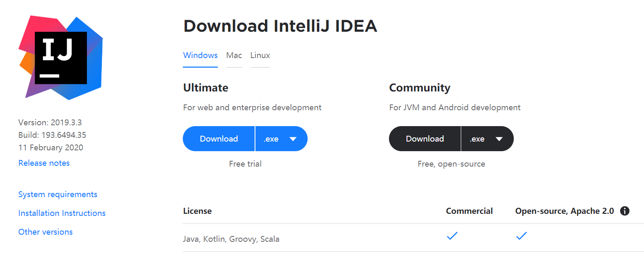Click the Open-source checkmark for Java row

point(521,236)
